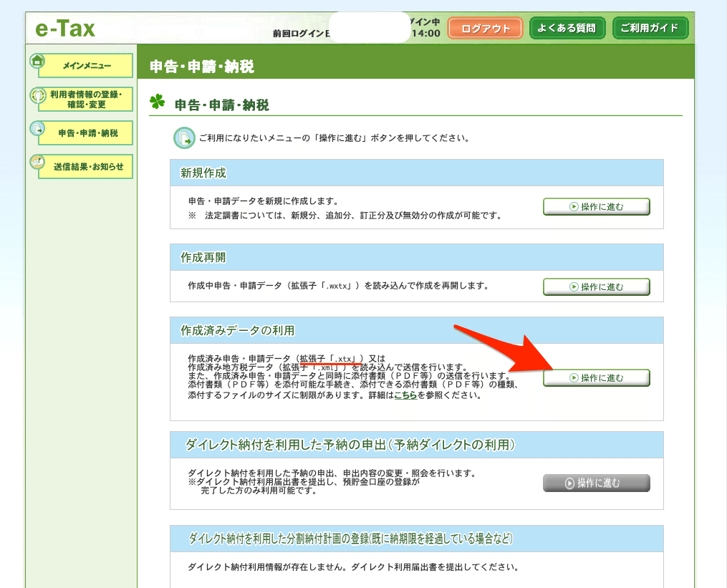This screenshot has width=727, height=588.
Task: Open ご利用ガイド
Action: (x=650, y=28)
